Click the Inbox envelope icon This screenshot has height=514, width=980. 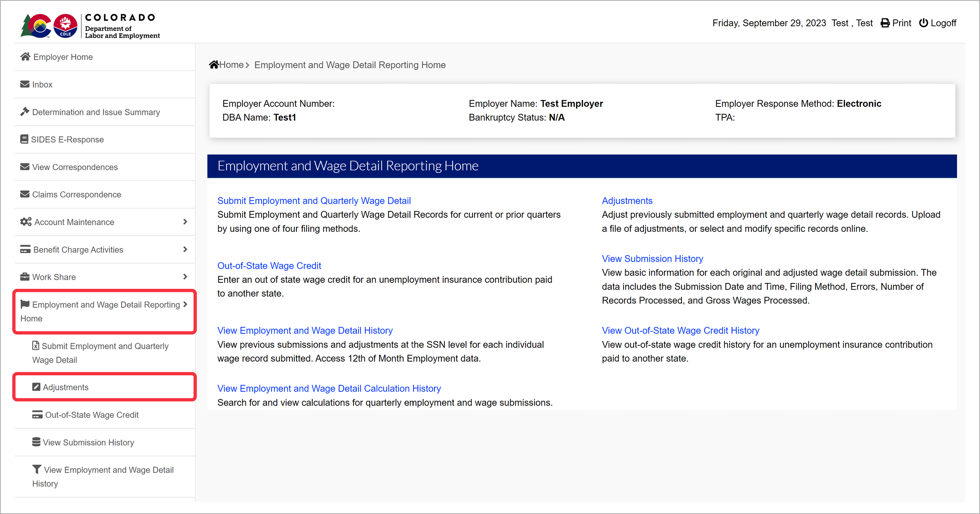point(25,84)
